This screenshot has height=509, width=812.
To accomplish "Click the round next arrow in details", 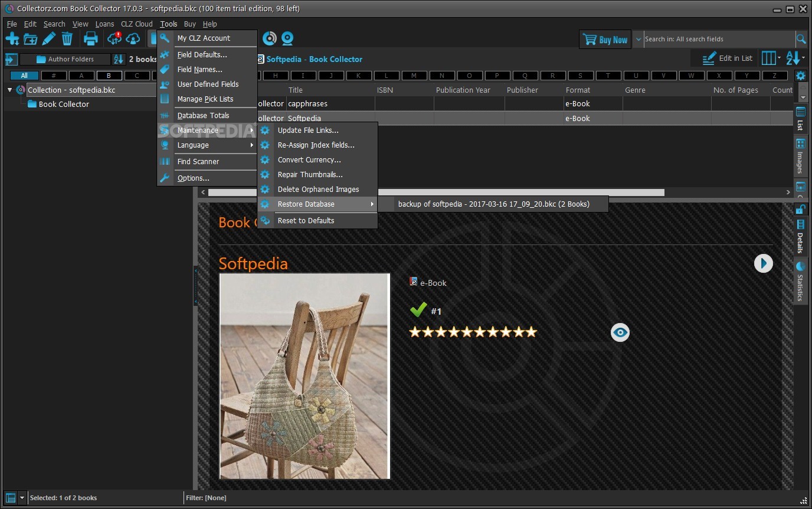I will [763, 263].
